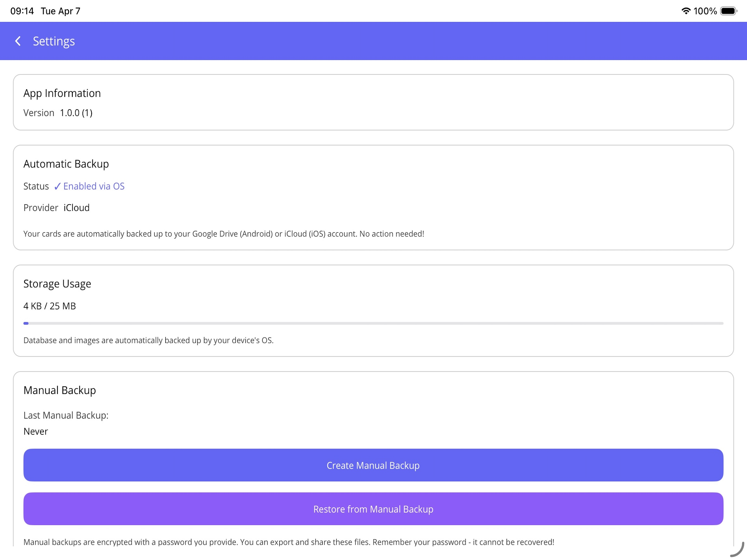
Task: Tap the Google Drive or iCloud backup note
Action: (224, 234)
